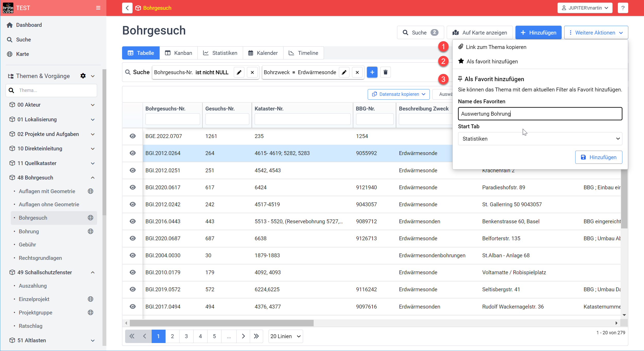This screenshot has width=644, height=351.
Task: Click the horizontal table scrollbar
Action: 222,323
